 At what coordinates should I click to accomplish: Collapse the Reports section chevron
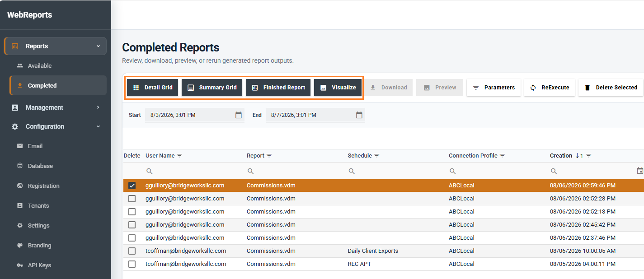point(98,46)
